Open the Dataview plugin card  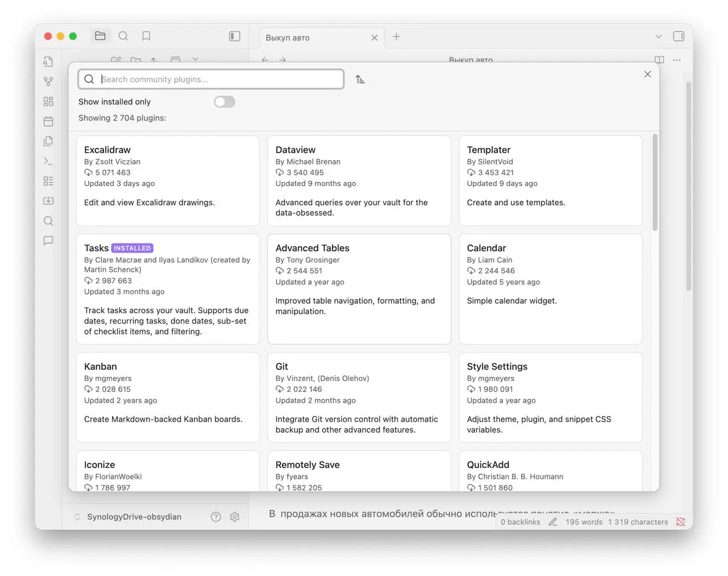(359, 181)
